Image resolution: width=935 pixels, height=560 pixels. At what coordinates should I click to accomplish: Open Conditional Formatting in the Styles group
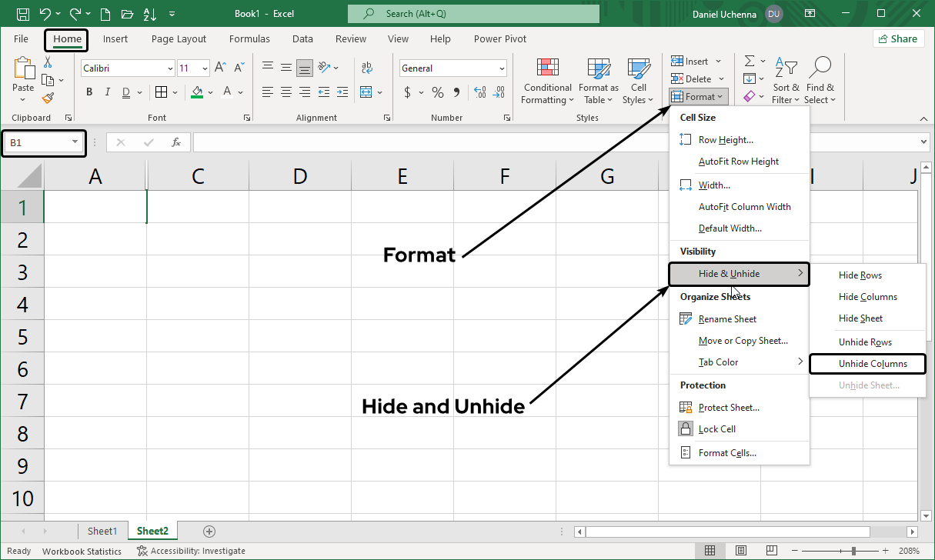[547, 80]
